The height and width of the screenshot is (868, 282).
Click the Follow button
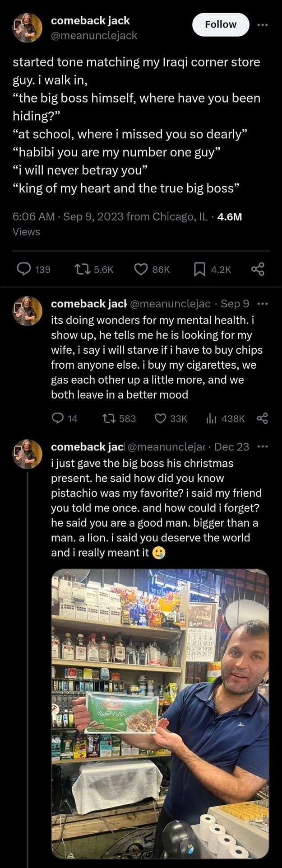[221, 24]
